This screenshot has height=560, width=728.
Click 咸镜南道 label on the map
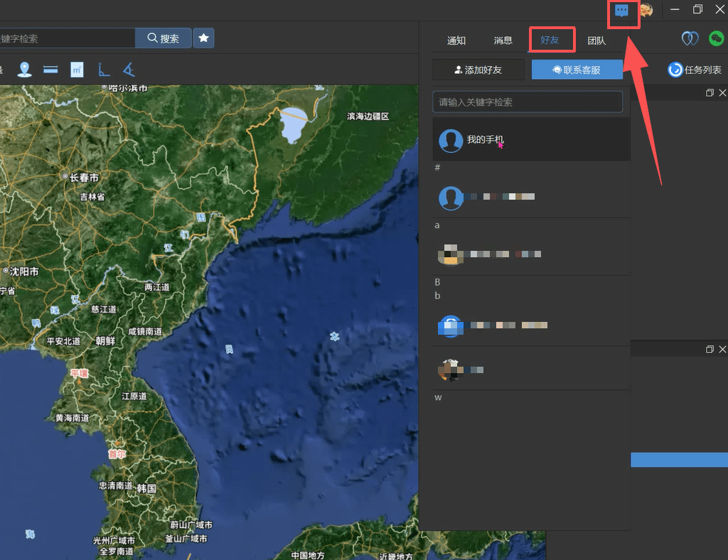(x=145, y=331)
